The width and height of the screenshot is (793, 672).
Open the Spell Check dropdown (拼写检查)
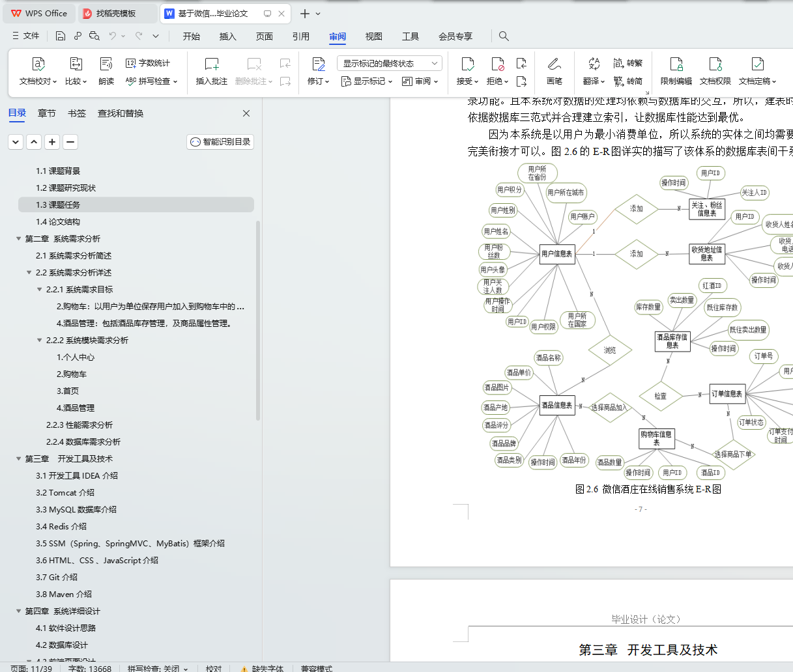pyautogui.click(x=175, y=81)
